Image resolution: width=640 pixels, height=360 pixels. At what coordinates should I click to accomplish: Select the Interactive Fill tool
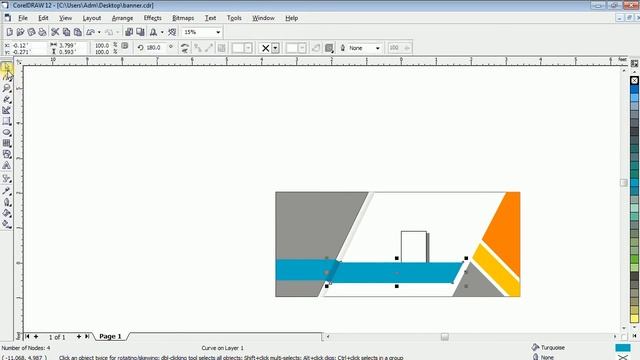coord(7,224)
